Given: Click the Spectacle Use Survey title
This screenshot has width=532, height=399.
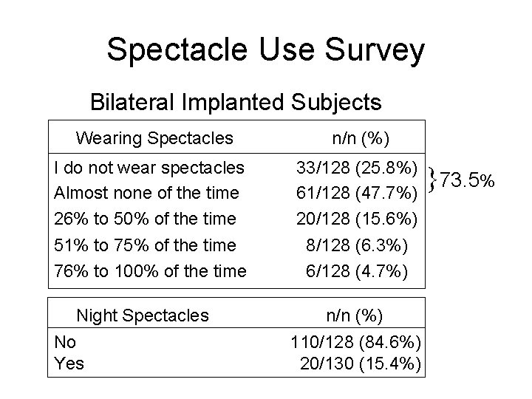Looking at the screenshot, I should click(266, 50).
